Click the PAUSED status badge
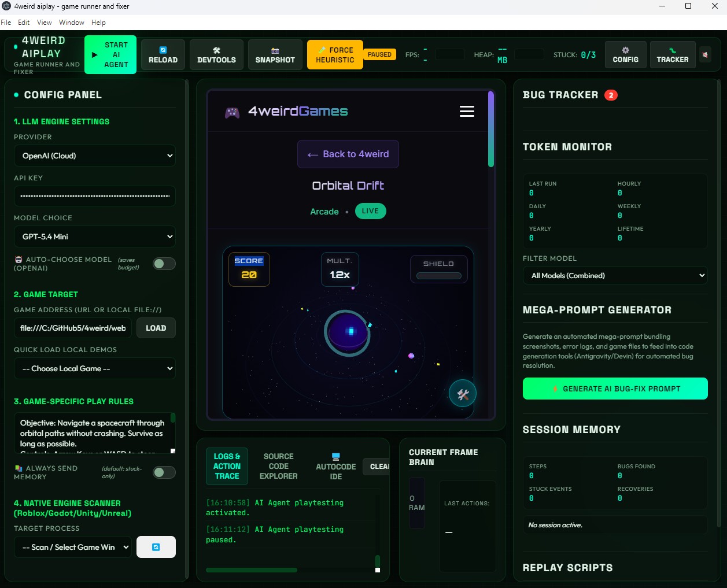Viewport: 727px width, 588px height. 379,54
